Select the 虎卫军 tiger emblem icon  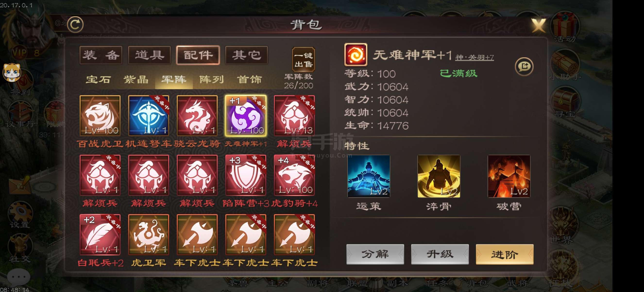(x=149, y=235)
